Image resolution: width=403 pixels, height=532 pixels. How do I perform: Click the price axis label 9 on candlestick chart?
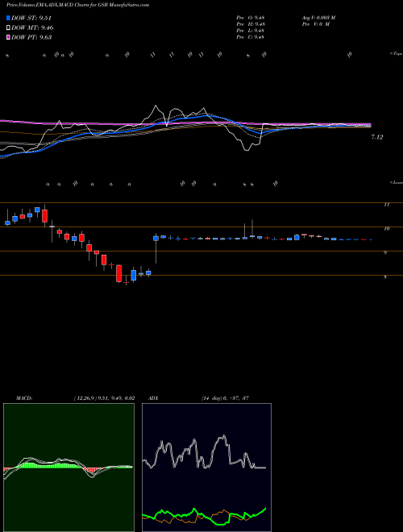coord(385,253)
